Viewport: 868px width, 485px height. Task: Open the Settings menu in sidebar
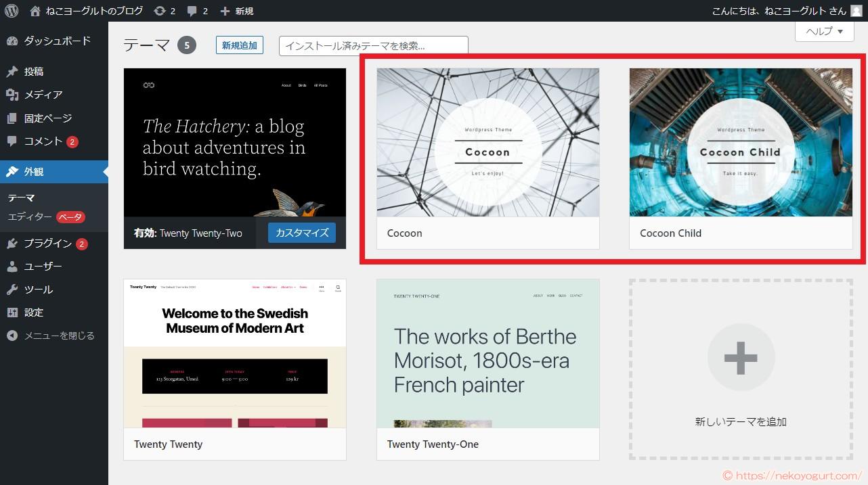(34, 313)
